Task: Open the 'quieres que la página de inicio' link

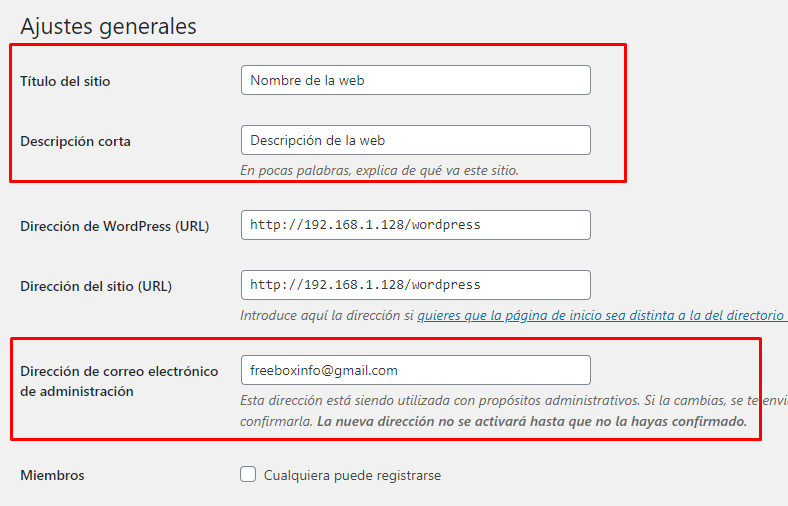Action: coord(602,315)
